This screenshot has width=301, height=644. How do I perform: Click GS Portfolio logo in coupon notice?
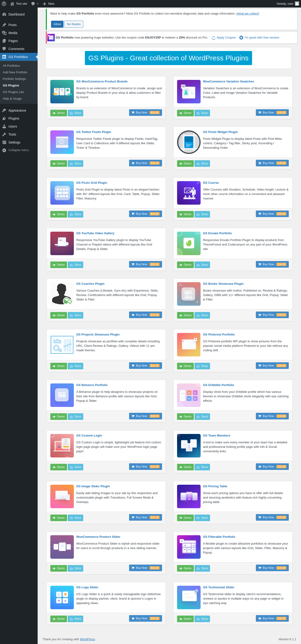51,38
